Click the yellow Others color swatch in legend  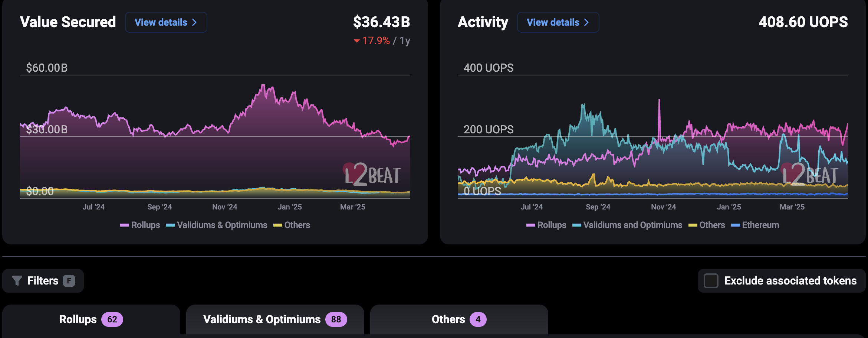pos(277,225)
